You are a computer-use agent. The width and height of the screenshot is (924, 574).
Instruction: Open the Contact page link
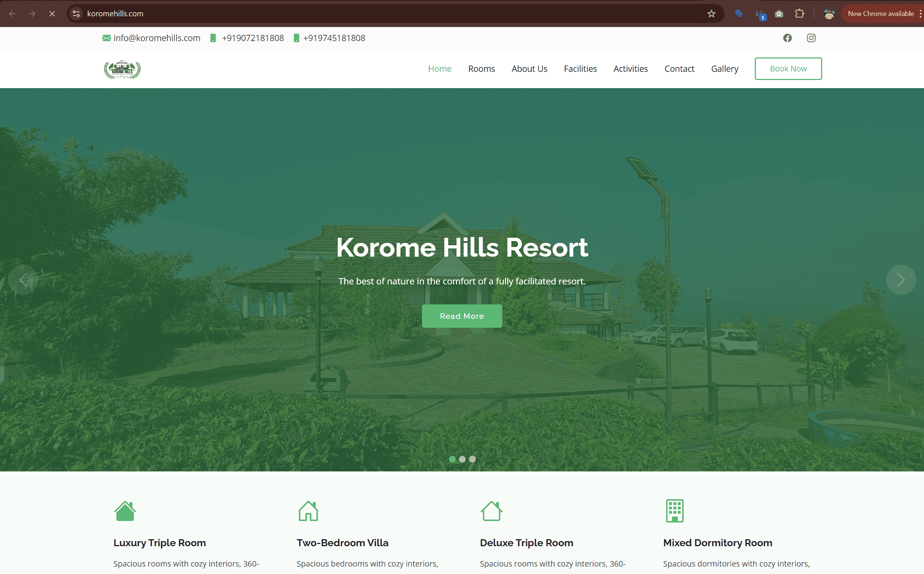(679, 69)
